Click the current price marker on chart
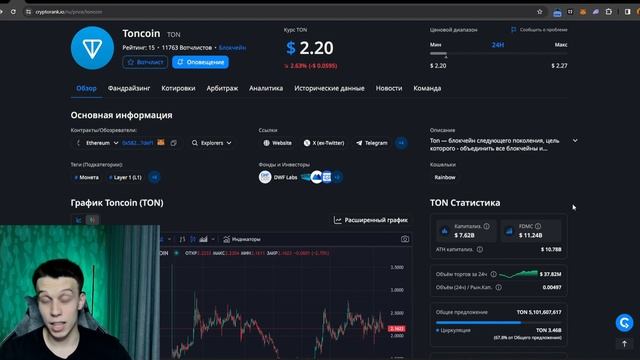 click(396, 329)
